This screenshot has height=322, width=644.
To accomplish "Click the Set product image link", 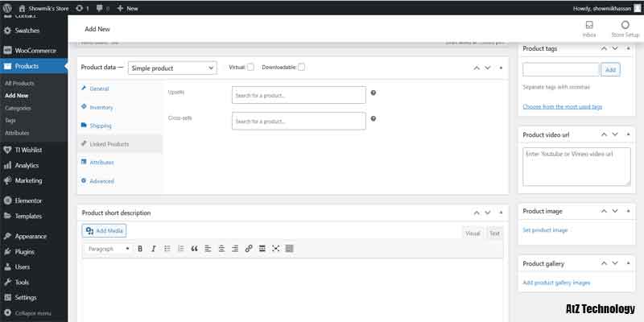I will point(545,230).
